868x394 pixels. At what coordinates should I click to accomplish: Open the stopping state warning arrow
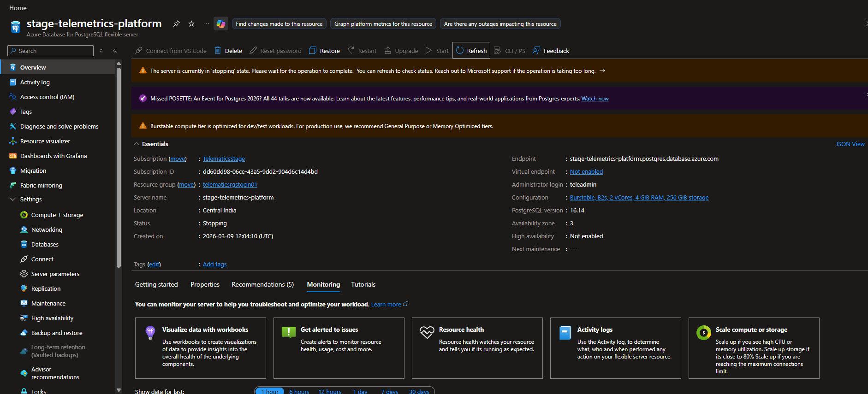[602, 71]
